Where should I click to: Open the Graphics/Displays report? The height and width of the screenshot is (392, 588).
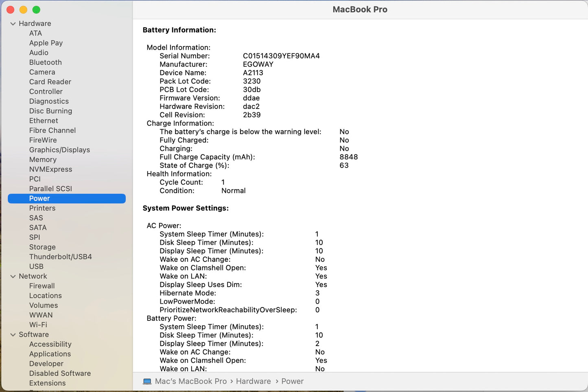59,150
